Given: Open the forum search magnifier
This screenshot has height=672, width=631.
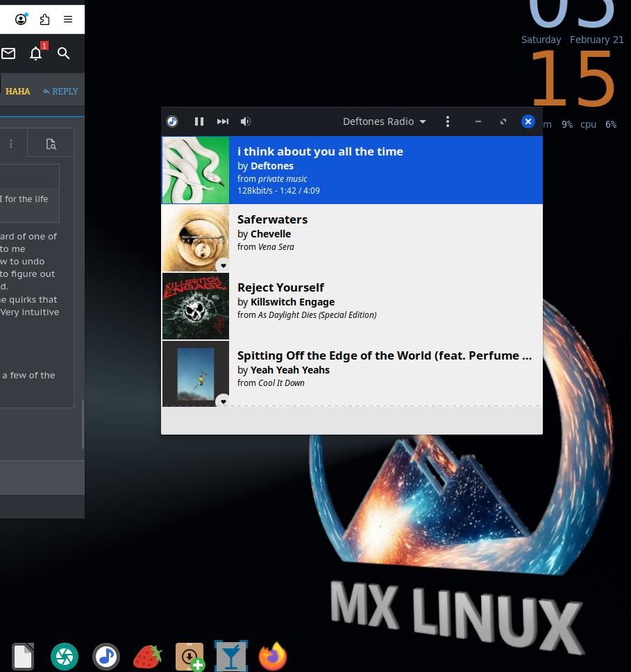Looking at the screenshot, I should (64, 53).
